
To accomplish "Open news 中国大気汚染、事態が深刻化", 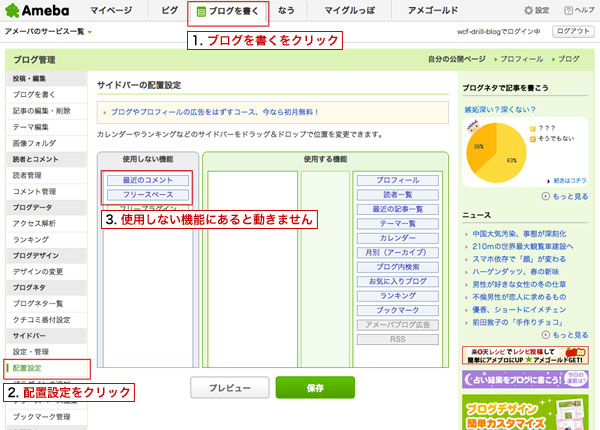I will coord(519,234).
